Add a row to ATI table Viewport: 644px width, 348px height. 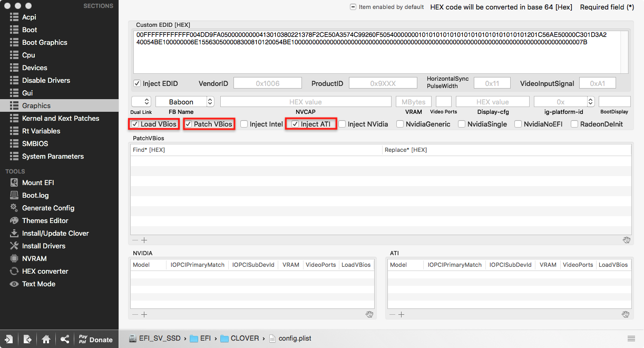click(x=401, y=314)
